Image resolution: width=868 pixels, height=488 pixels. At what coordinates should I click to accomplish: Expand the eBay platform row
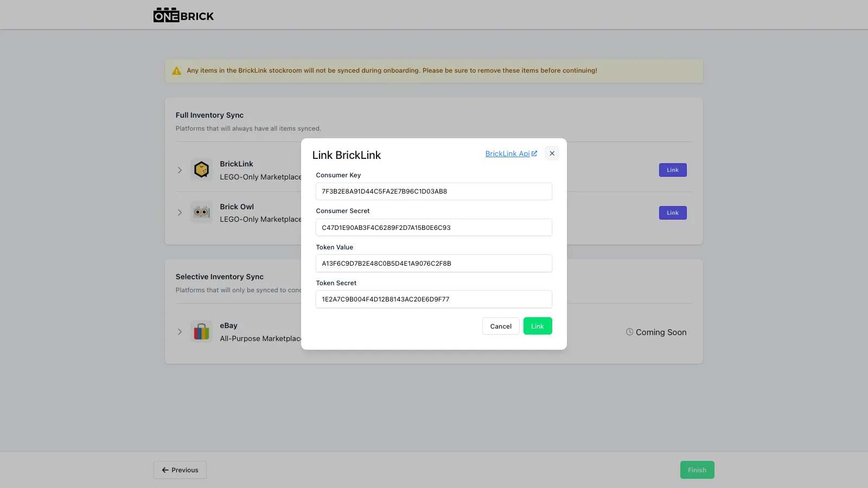[180, 332]
